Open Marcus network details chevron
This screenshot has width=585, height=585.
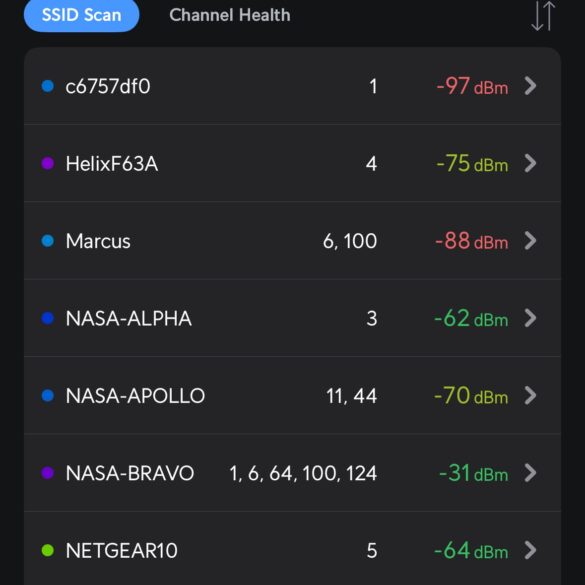530,241
